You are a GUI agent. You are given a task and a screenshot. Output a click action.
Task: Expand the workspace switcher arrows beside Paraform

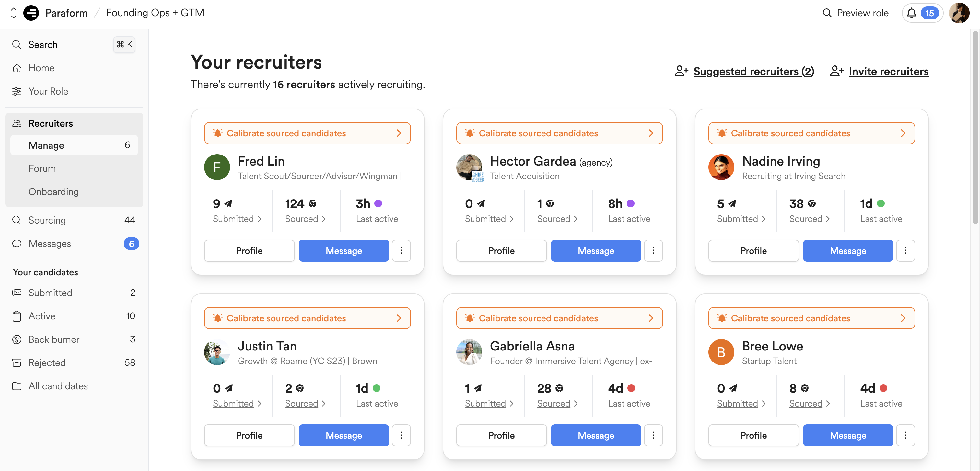click(13, 13)
